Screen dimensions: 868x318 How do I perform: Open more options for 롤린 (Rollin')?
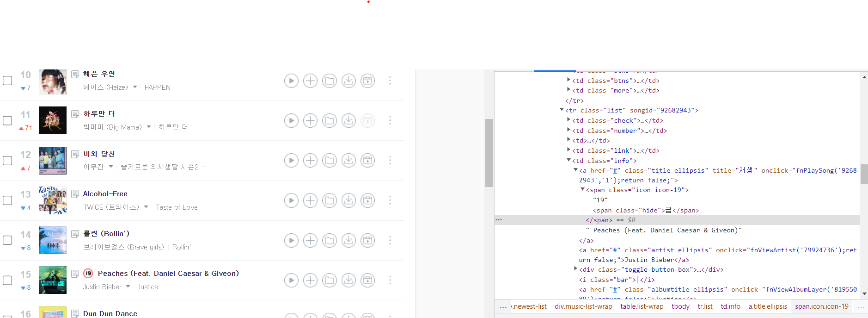click(390, 240)
